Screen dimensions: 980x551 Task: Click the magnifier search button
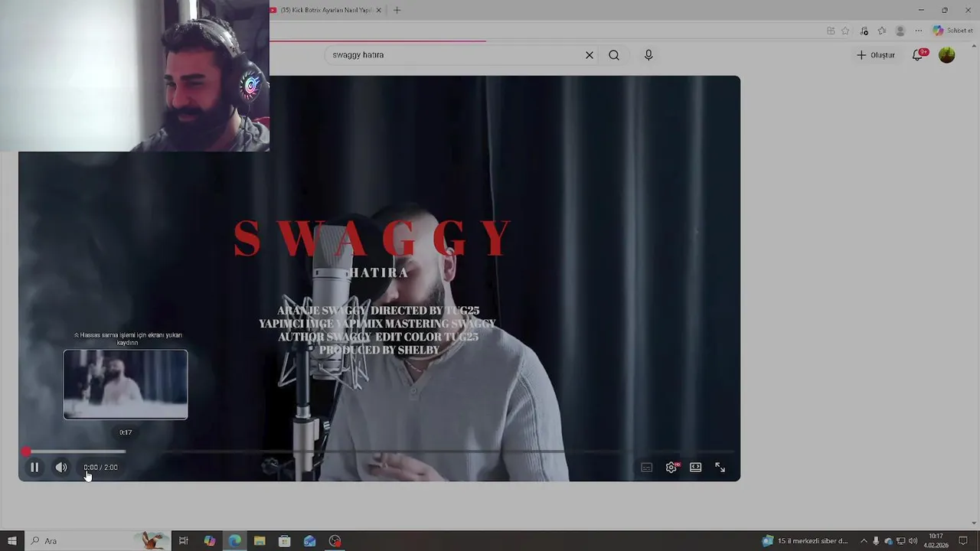click(x=614, y=55)
